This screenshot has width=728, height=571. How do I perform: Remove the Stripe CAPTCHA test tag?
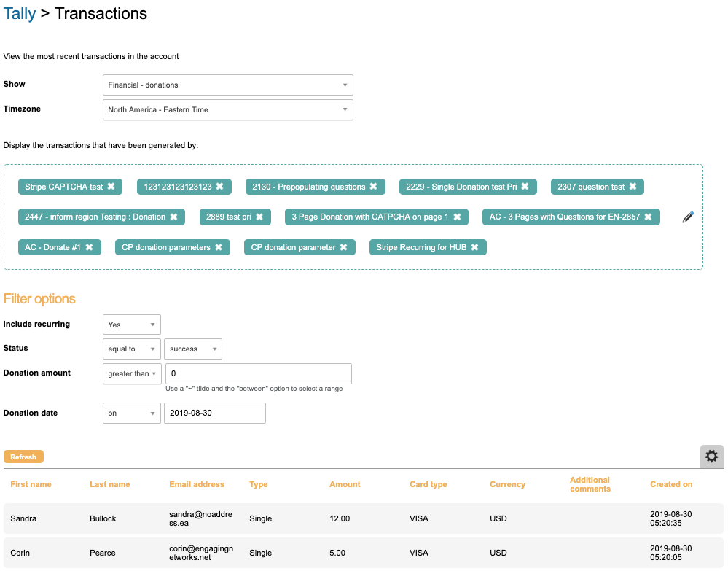click(111, 187)
